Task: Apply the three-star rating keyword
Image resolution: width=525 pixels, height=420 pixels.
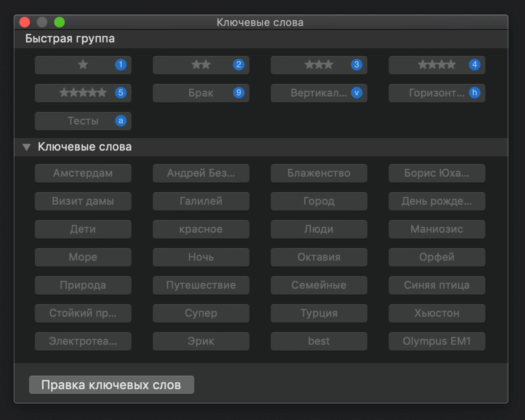Action: [319, 65]
